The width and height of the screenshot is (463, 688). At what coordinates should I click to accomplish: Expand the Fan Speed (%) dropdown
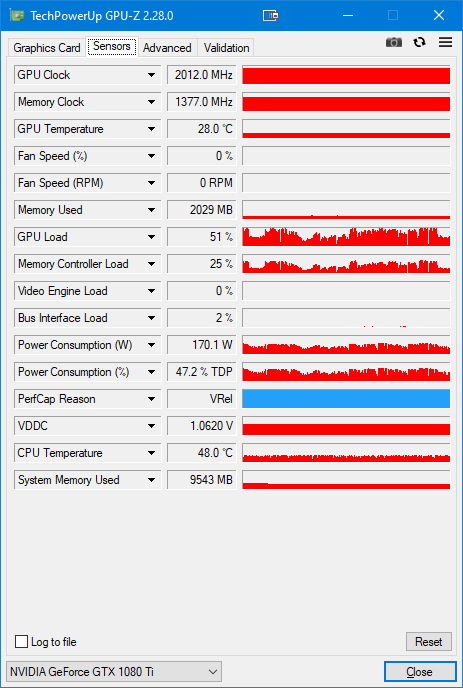pyautogui.click(x=151, y=156)
